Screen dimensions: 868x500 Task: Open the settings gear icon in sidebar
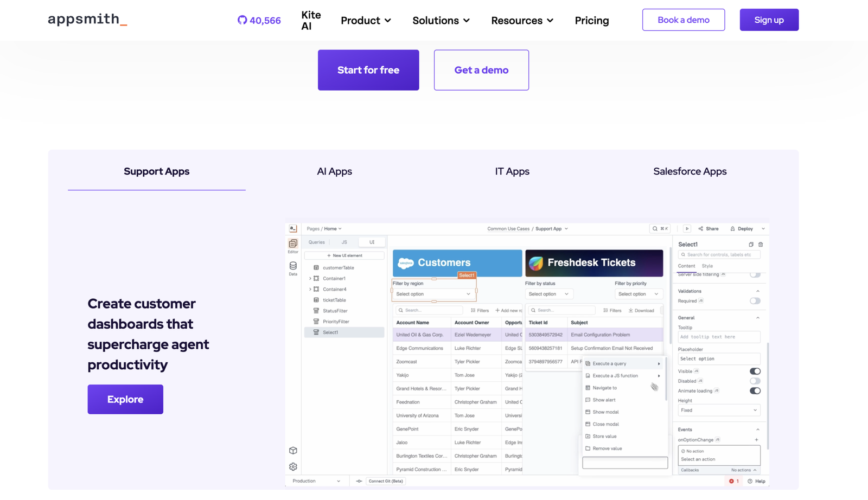tap(293, 466)
